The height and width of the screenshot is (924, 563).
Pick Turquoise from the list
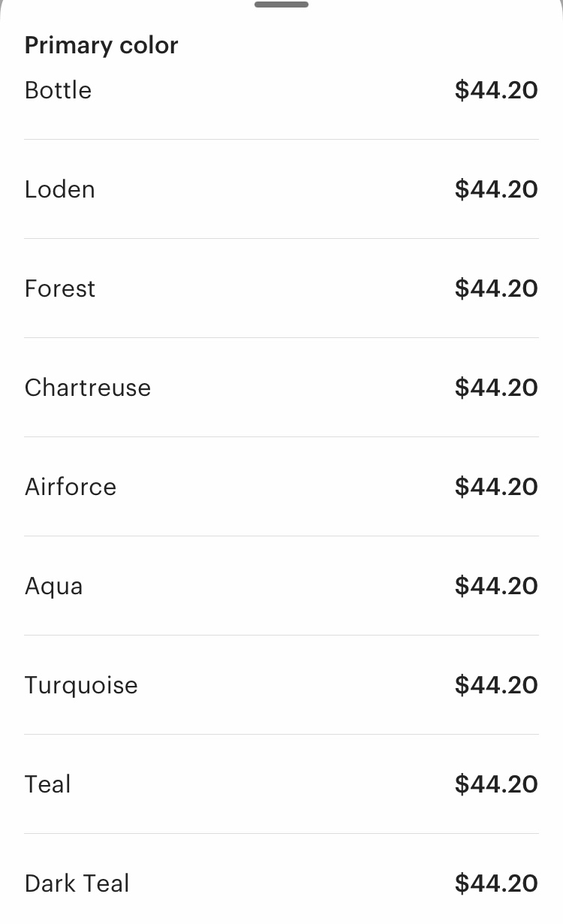coord(281,685)
